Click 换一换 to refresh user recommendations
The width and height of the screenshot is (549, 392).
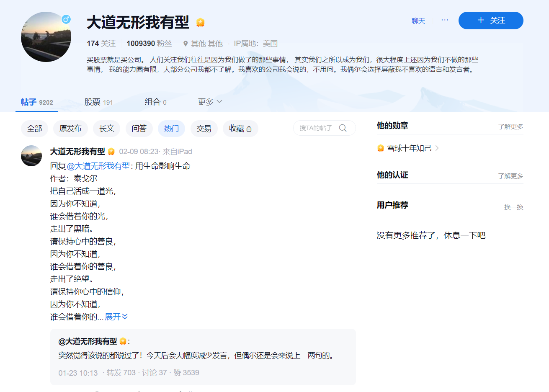(514, 207)
